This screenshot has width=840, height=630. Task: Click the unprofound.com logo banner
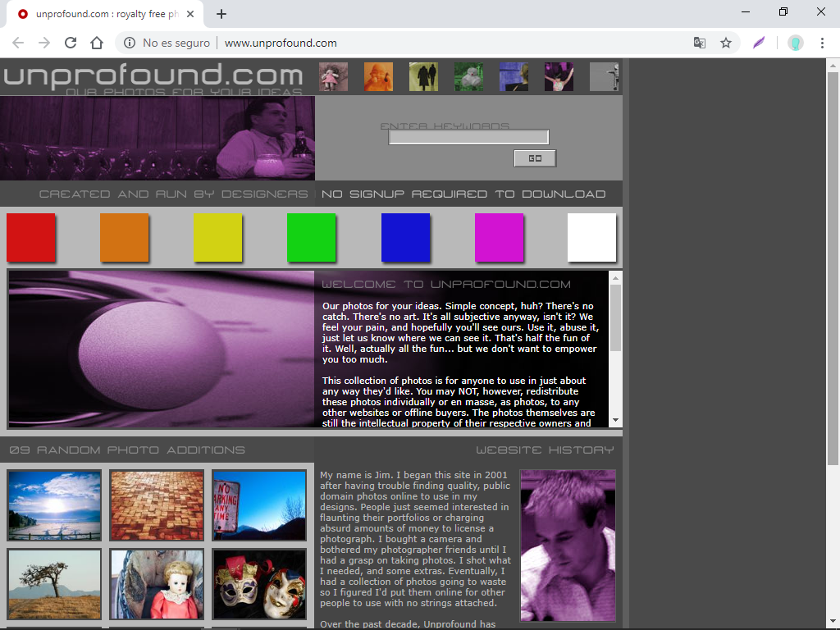point(153,78)
